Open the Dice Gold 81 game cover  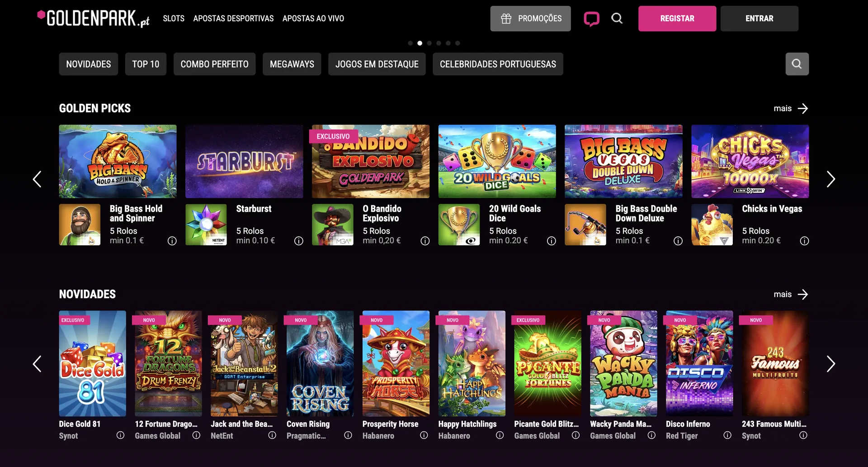93,363
